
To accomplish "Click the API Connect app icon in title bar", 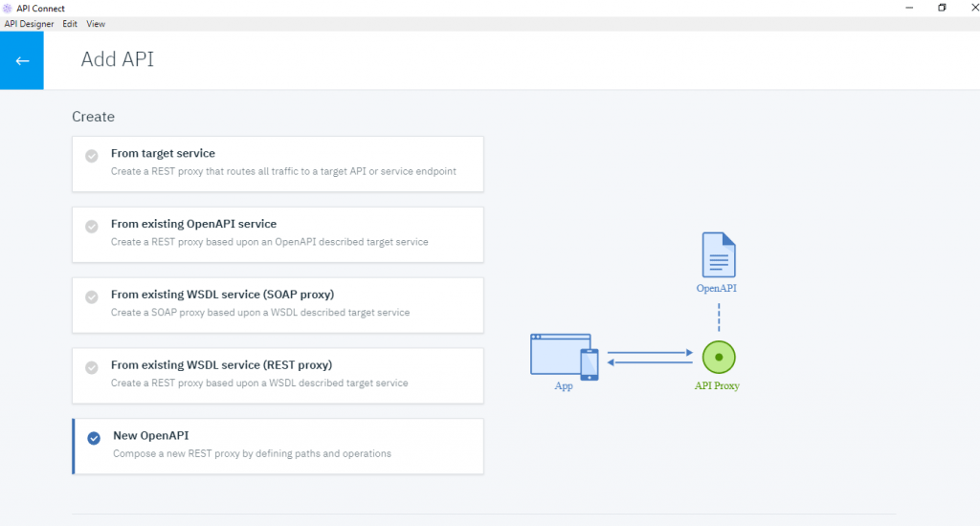I will coord(8,8).
